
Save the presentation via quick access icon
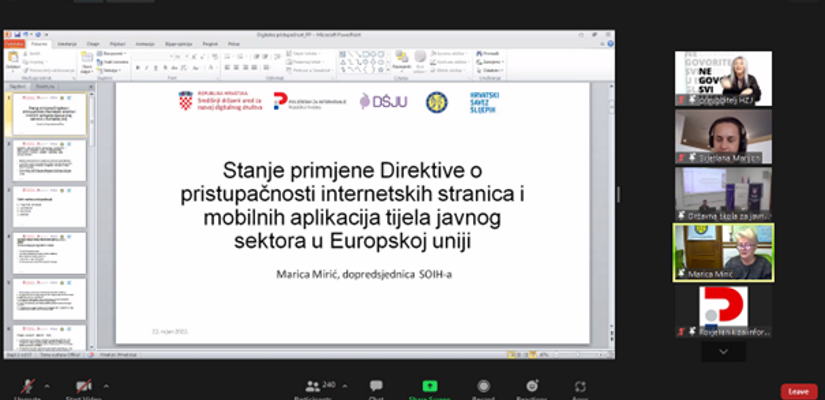tap(17, 35)
